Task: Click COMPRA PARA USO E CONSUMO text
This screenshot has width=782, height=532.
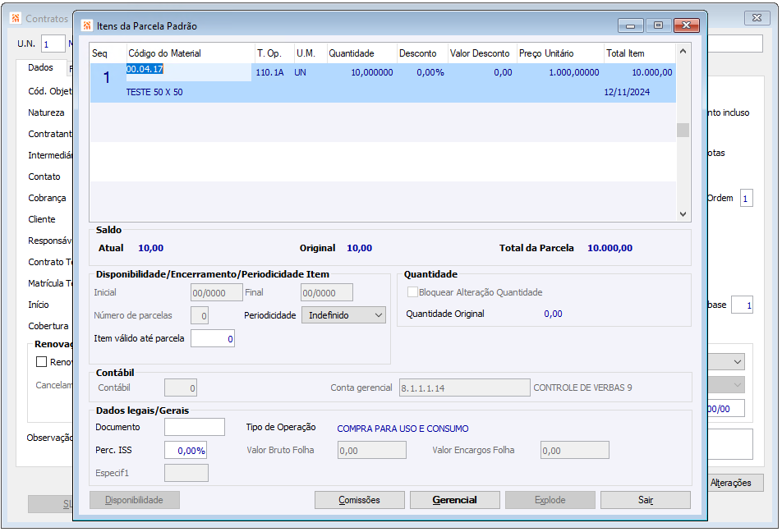Action: 403,429
